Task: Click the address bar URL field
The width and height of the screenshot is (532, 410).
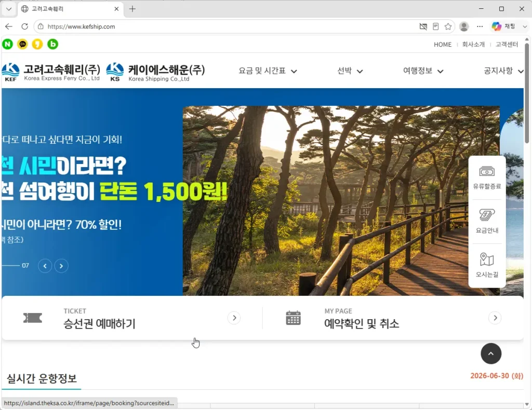Action: [231, 26]
